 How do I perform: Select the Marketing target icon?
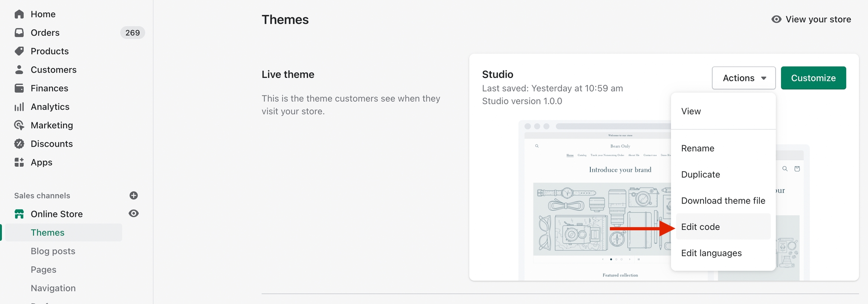click(19, 125)
